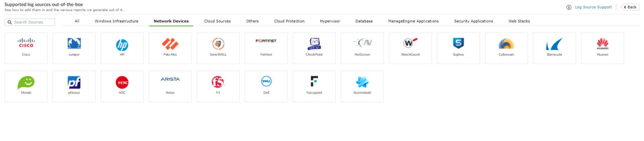This screenshot has width=644, height=141.
Task: Select the H3C device tile
Action: click(x=122, y=86)
